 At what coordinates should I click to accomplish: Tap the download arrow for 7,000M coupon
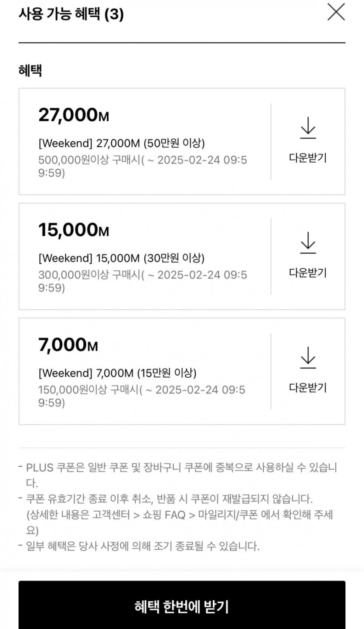click(x=308, y=357)
